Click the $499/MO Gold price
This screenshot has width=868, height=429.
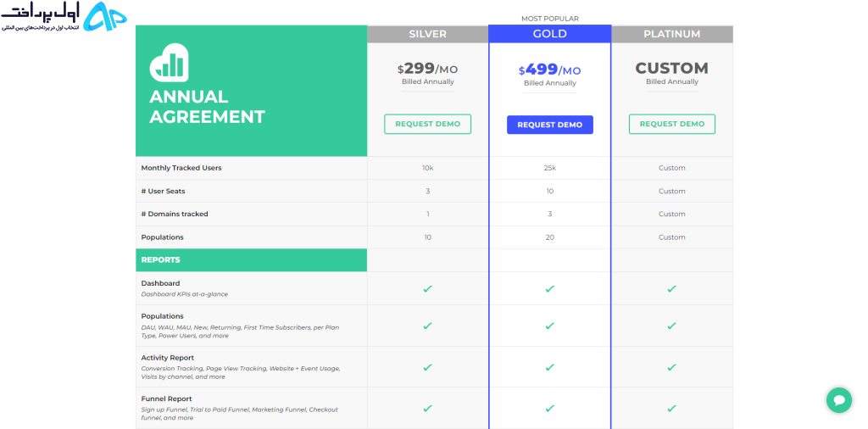[x=549, y=70]
